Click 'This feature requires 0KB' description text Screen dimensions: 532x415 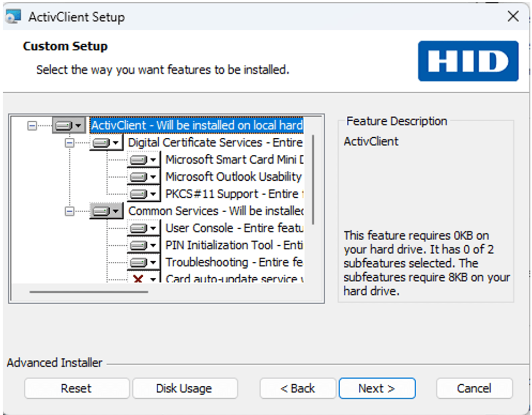point(427,263)
